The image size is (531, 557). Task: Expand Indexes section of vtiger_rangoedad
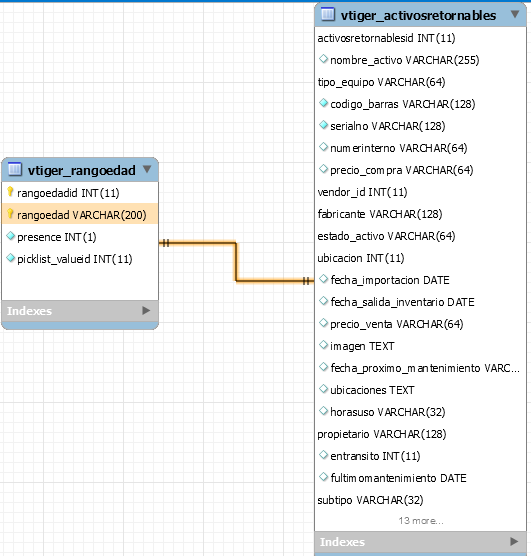[146, 311]
